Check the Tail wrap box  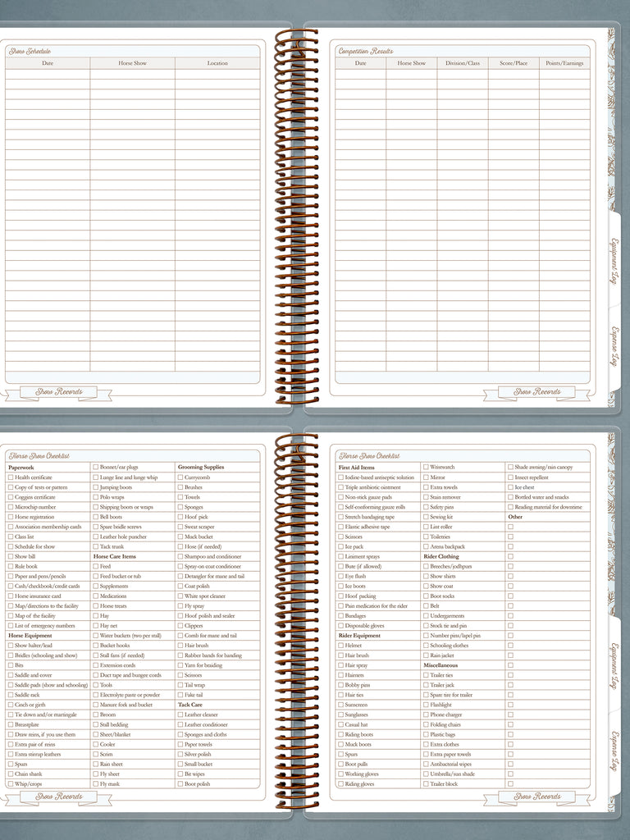[x=180, y=685]
